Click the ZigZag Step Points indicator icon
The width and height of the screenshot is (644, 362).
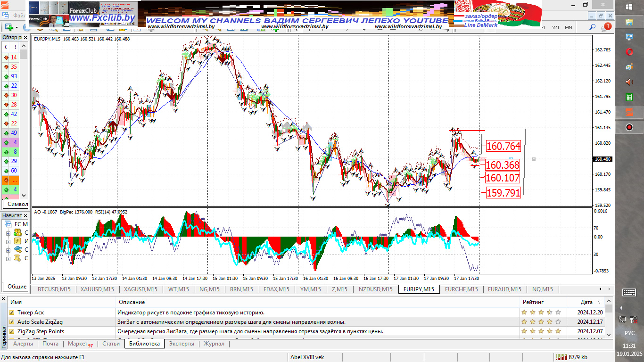pyautogui.click(x=11, y=331)
